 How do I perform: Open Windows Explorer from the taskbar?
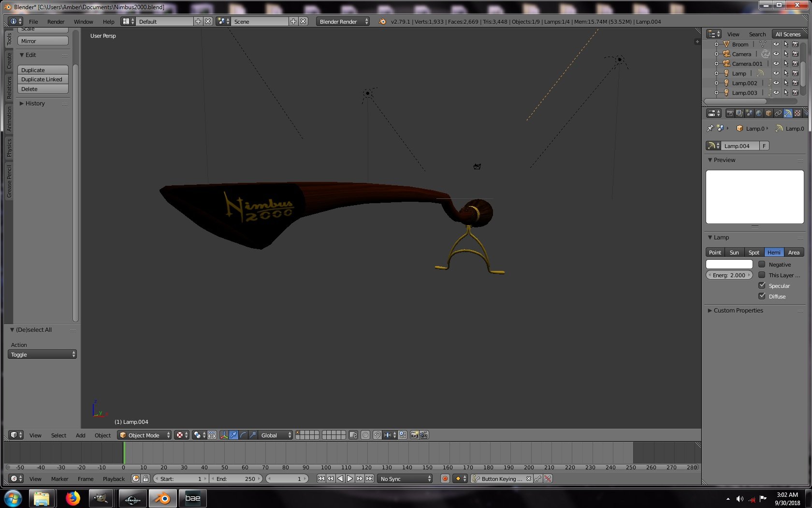(42, 498)
